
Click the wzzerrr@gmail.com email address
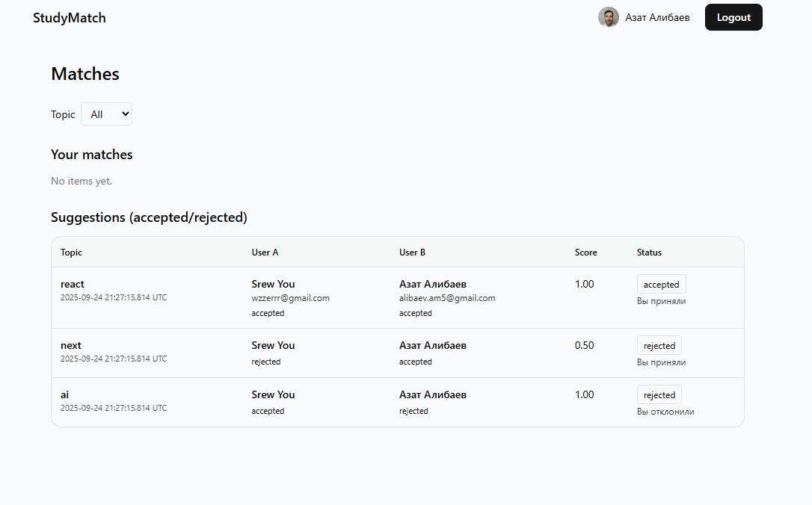[290, 298]
